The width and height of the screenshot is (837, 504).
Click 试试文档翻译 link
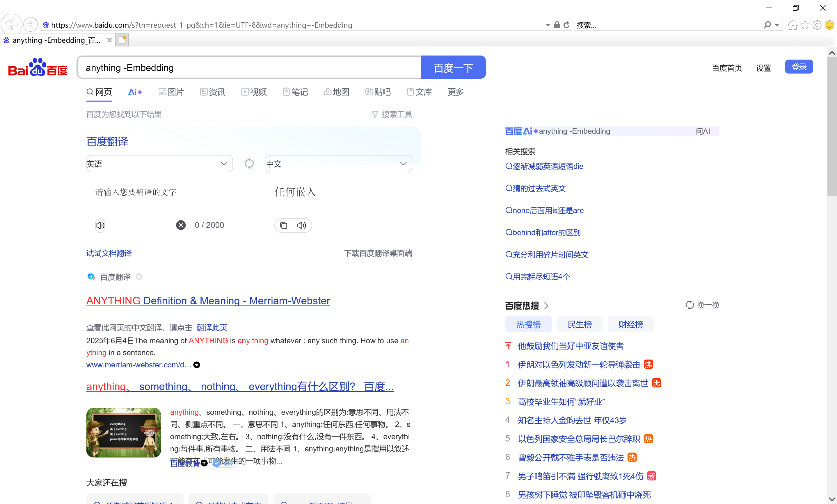(x=109, y=253)
